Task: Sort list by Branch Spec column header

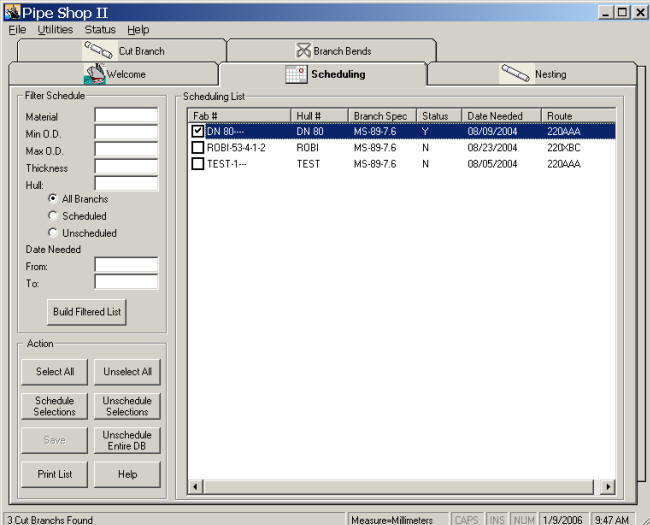Action: [382, 116]
